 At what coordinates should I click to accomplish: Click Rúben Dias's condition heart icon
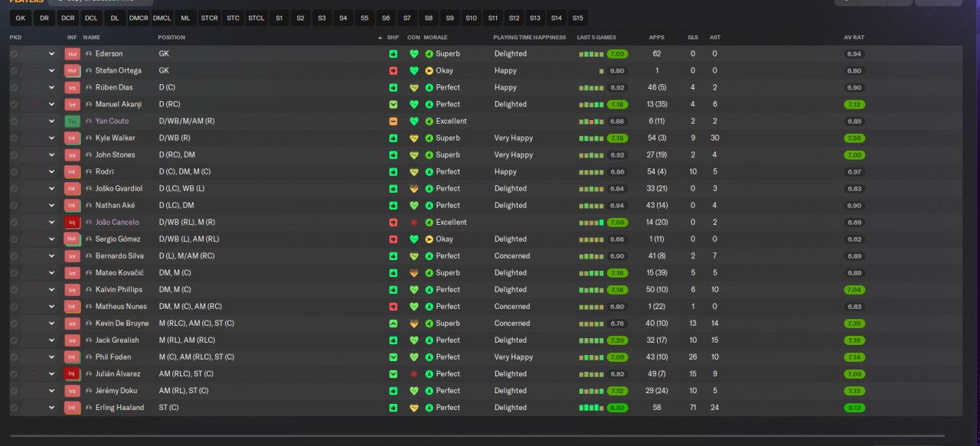(414, 87)
